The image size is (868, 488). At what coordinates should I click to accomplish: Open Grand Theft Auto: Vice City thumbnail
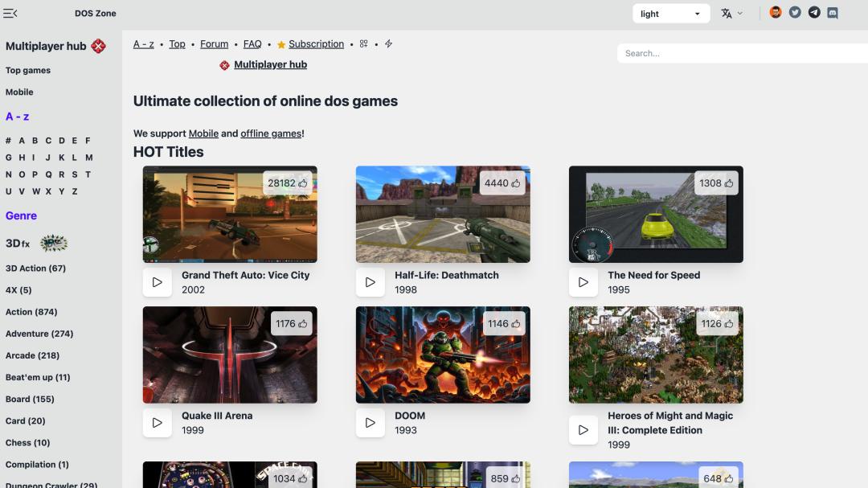[x=230, y=215]
